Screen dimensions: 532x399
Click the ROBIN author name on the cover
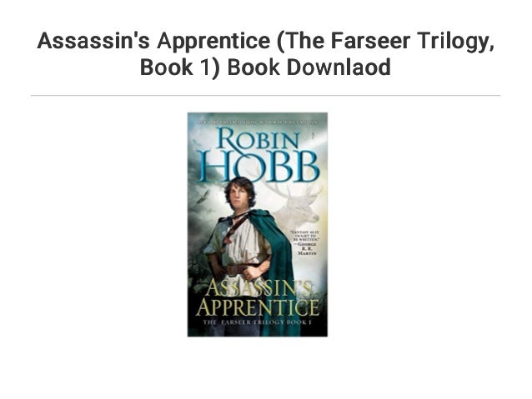[258, 139]
